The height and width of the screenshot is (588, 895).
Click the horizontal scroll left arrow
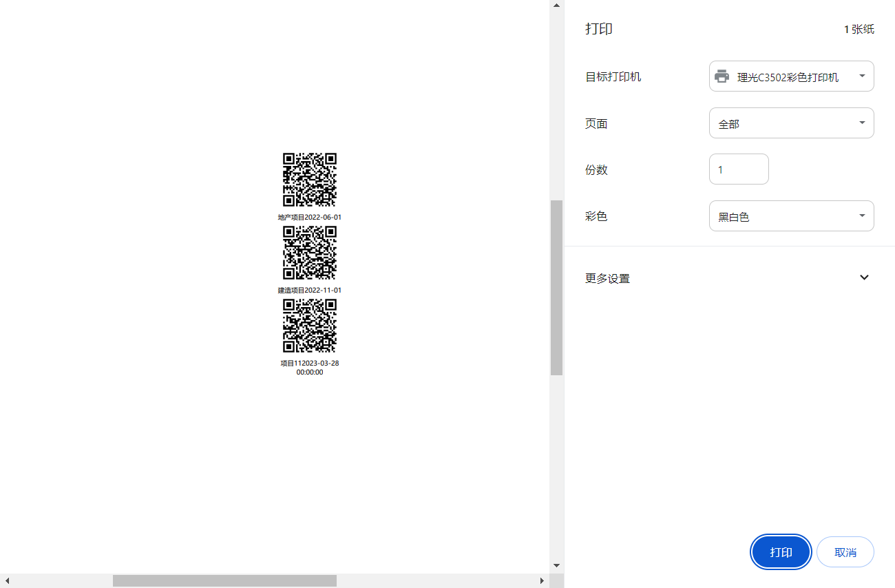[x=6, y=581]
